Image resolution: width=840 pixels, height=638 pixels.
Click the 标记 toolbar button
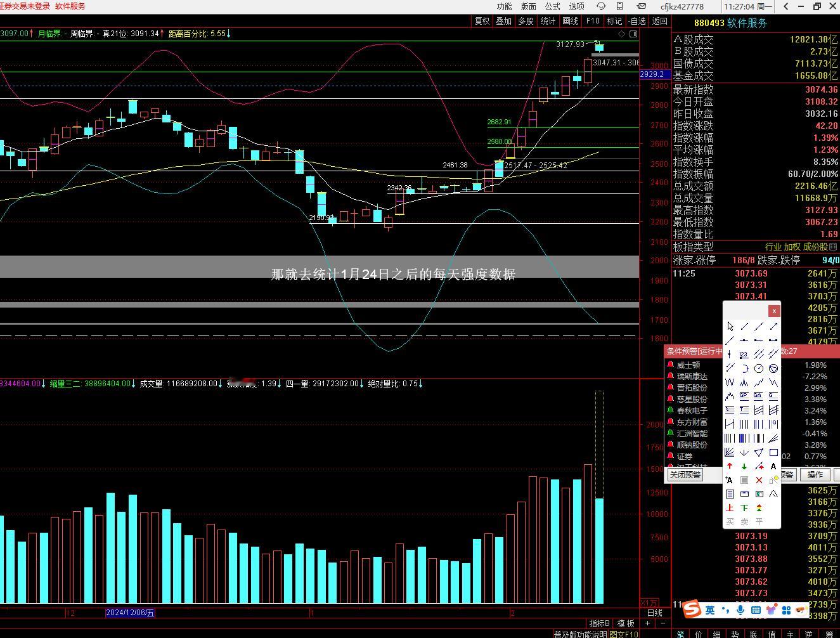614,21
